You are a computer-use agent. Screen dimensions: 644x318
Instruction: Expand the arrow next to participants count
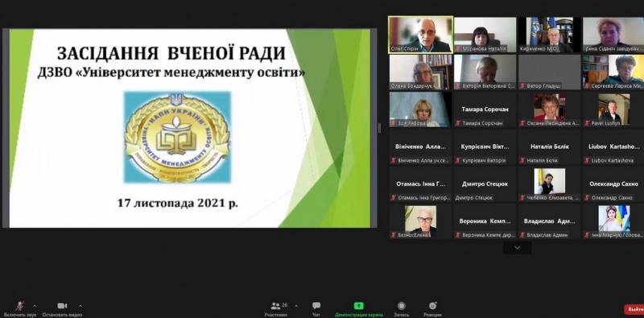296,306
